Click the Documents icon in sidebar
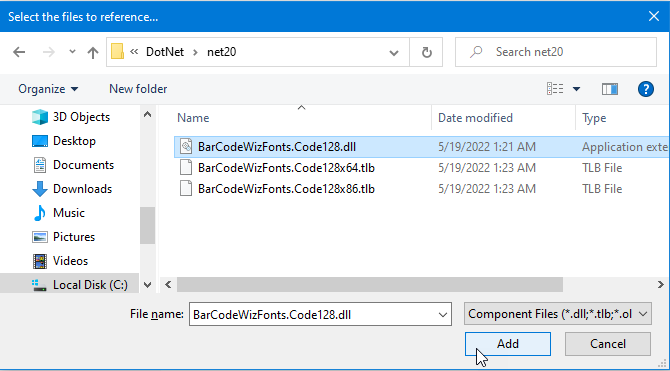This screenshot has width=670, height=371. click(40, 165)
